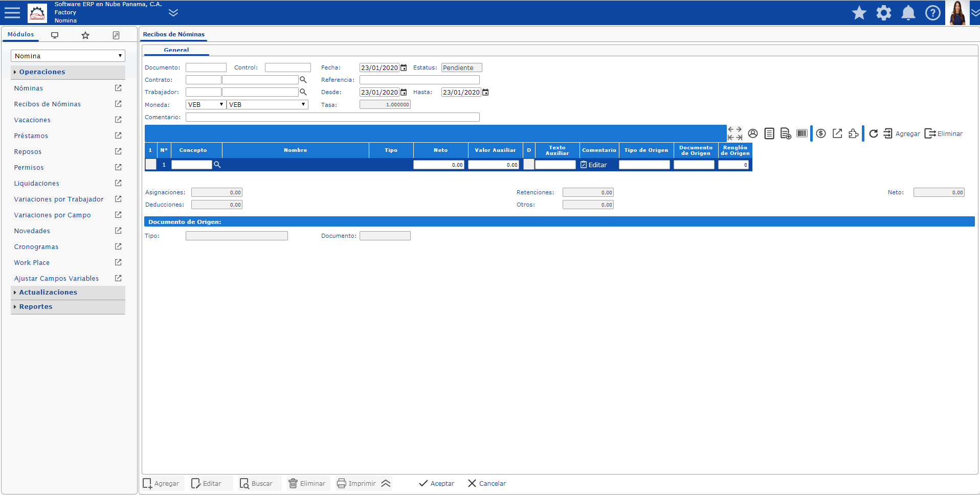Open the hamburger main menu
Viewport: 980px width, 495px height.
[x=12, y=13]
